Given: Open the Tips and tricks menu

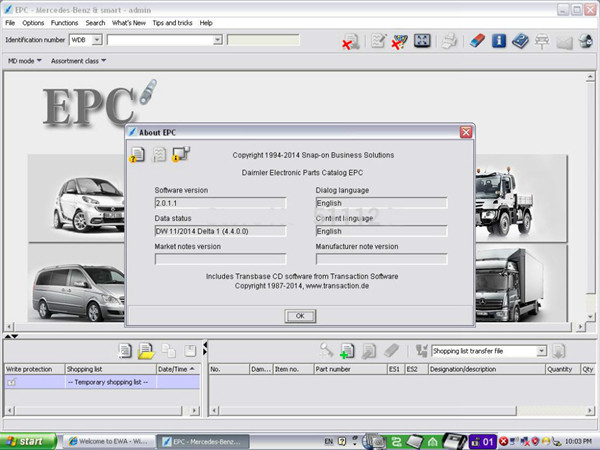Looking at the screenshot, I should (x=172, y=23).
